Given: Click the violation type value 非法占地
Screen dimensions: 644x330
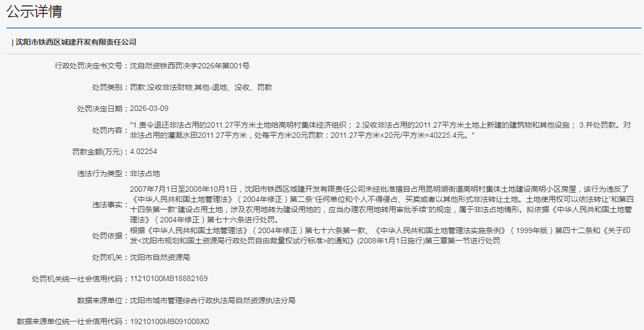Looking at the screenshot, I should pos(145,173).
